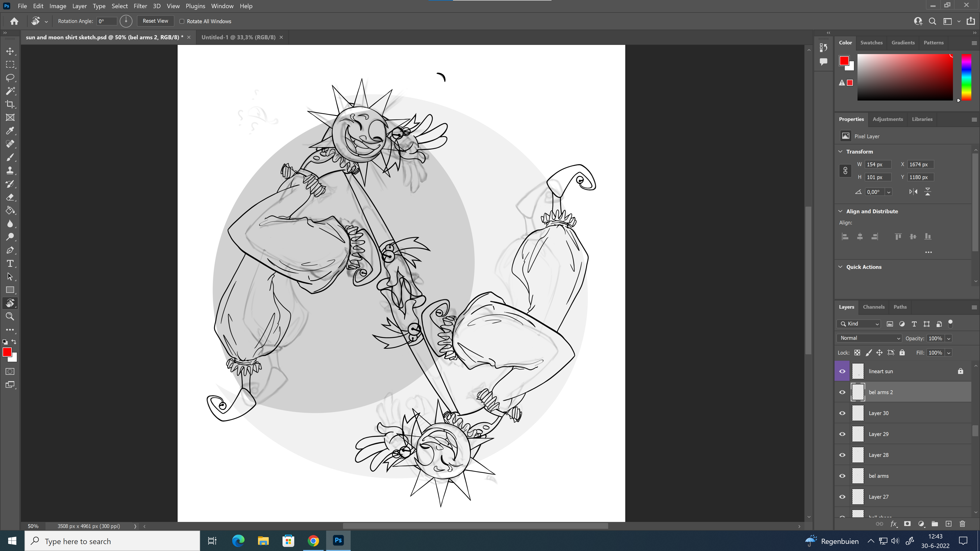Click the Windows taskbar search box
980x551 pixels.
(x=112, y=541)
